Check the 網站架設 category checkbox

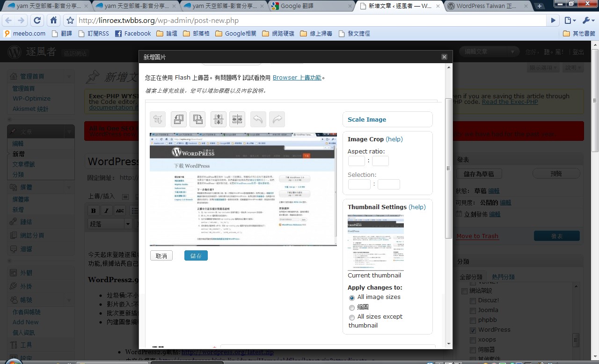click(464, 291)
